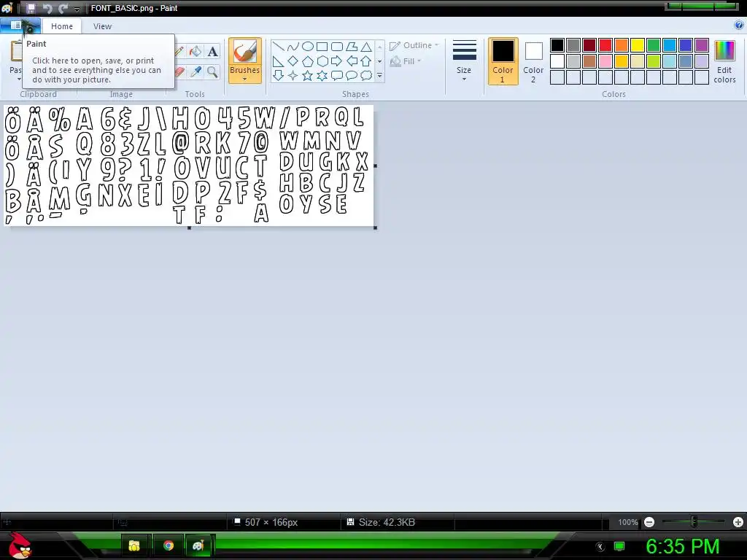Pick the Triangle shape

(366, 46)
